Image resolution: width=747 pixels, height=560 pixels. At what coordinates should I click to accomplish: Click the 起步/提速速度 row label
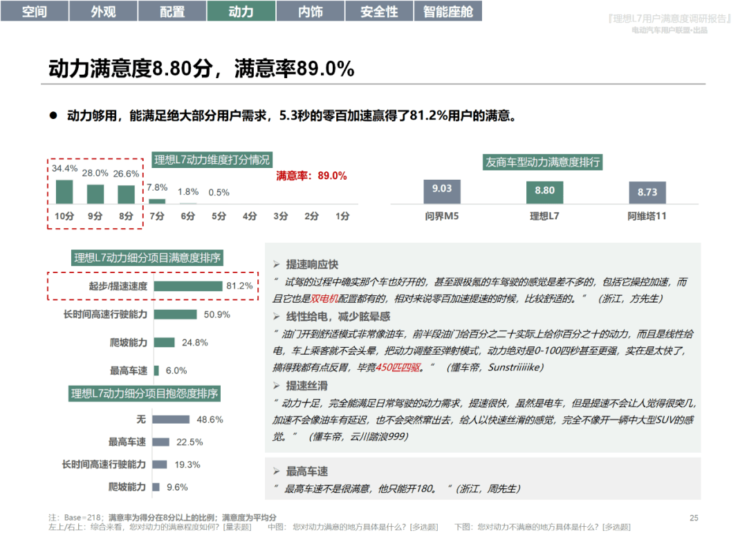coord(118,286)
